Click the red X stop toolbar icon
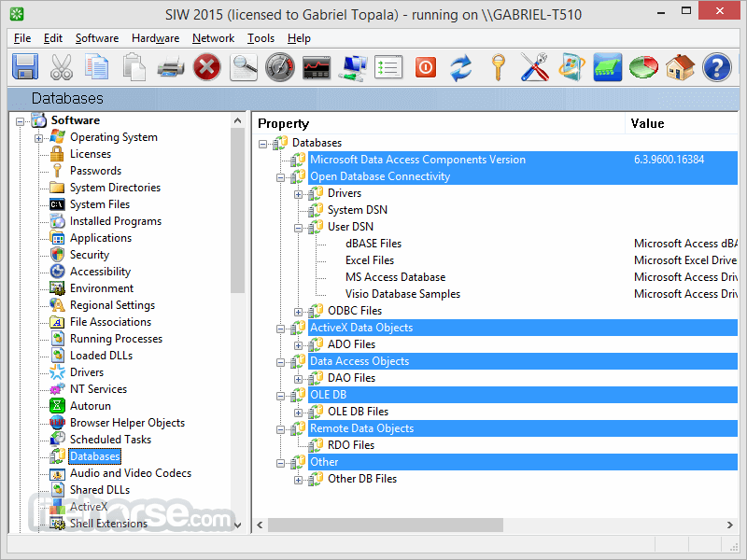The width and height of the screenshot is (747, 560). [x=206, y=66]
